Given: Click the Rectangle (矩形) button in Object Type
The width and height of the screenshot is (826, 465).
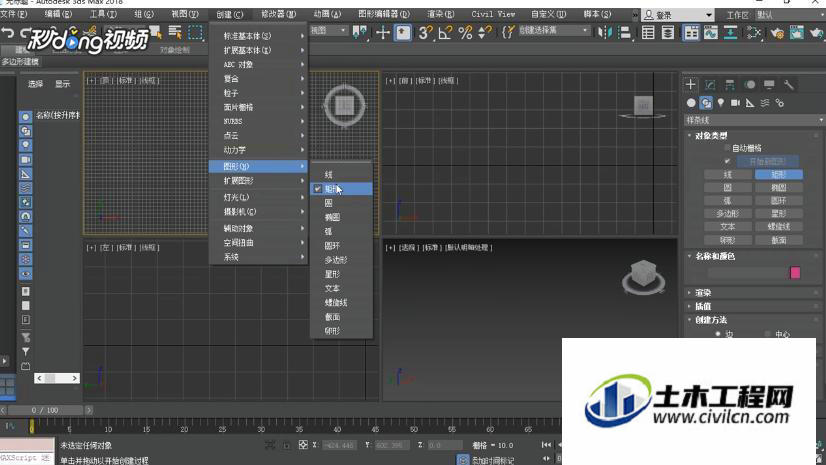Looking at the screenshot, I should point(779,174).
